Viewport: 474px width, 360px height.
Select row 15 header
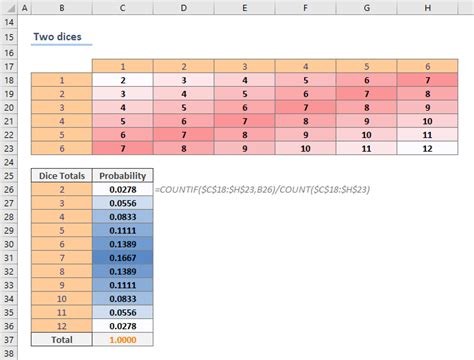[x=9, y=37]
